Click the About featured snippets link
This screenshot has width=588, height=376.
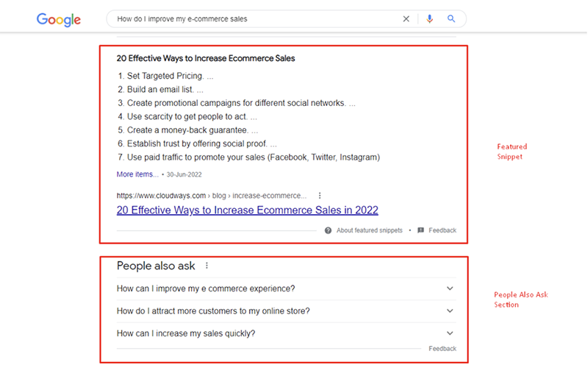pos(369,230)
